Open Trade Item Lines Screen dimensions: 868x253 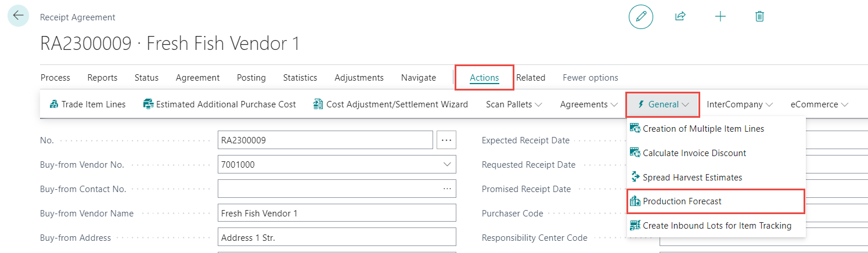[x=87, y=104]
